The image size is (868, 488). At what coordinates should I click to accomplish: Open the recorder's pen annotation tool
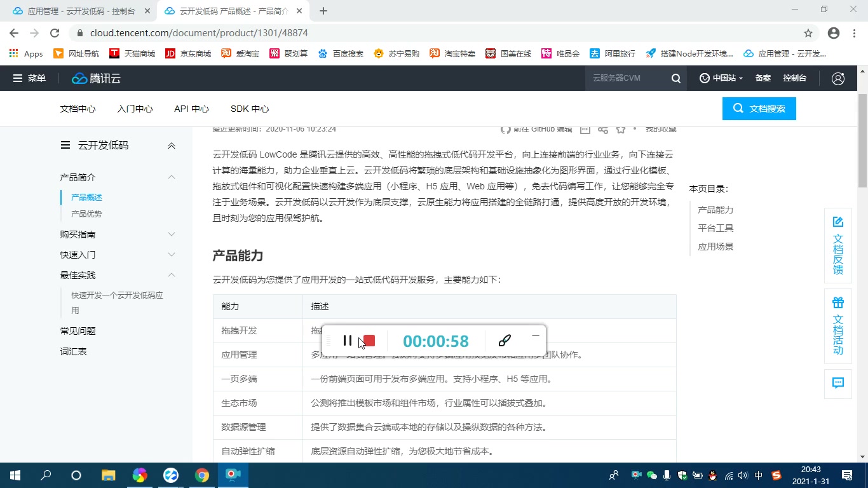click(505, 341)
